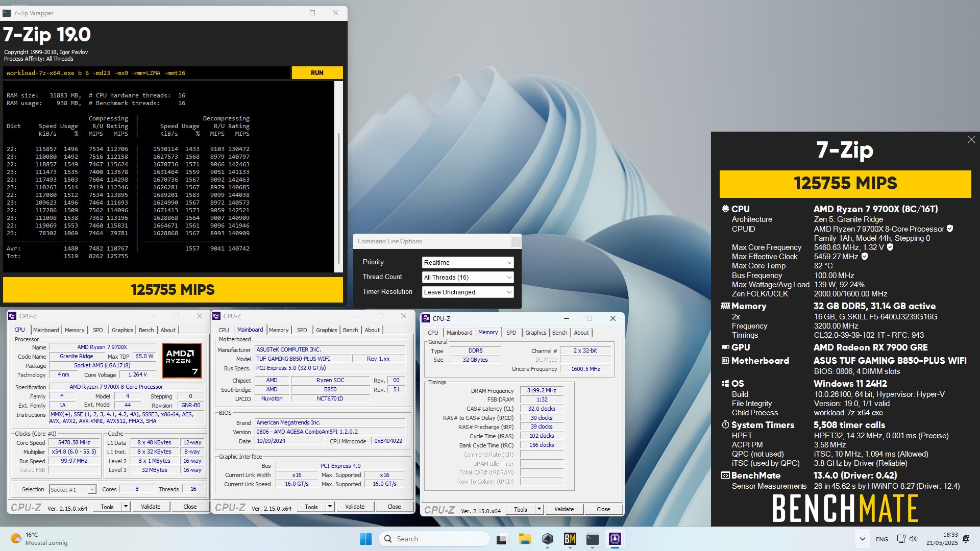Click the taskbar Search box

[434, 539]
